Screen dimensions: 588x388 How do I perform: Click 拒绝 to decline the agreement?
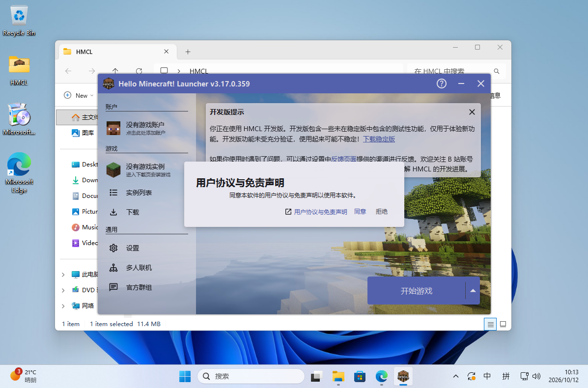[x=381, y=212]
